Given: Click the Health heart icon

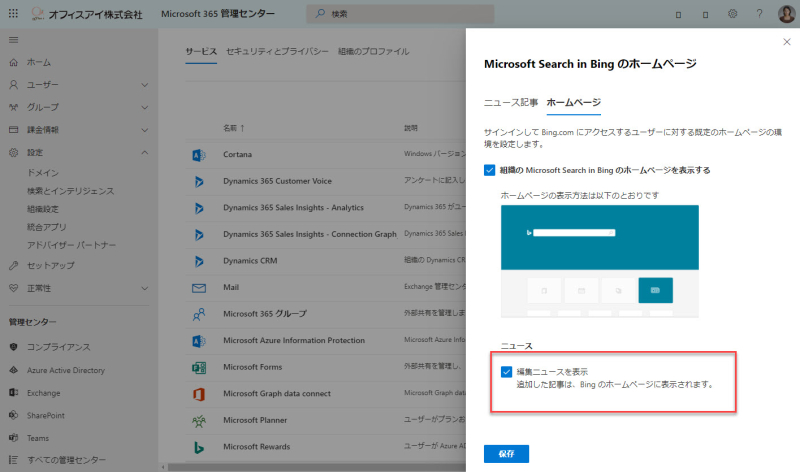Looking at the screenshot, I should pyautogui.click(x=14, y=288).
